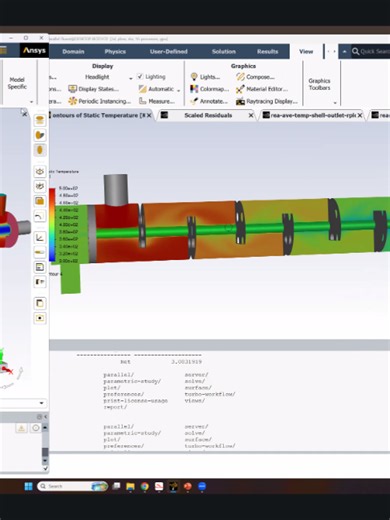Close the Contours of Static Temperature tab

[149, 115]
